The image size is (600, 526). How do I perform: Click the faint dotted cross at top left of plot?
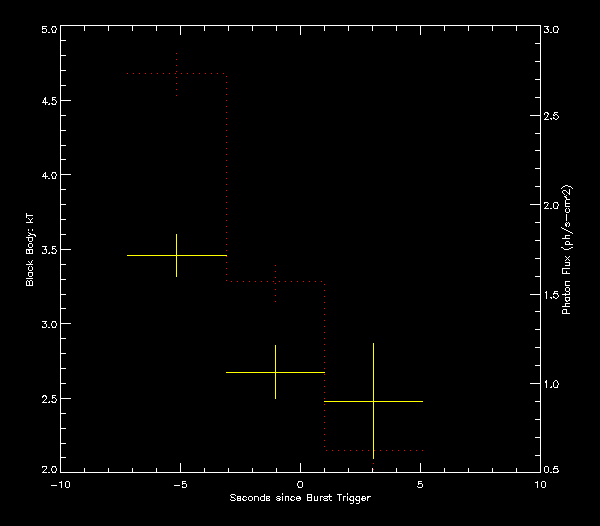[x=176, y=74]
